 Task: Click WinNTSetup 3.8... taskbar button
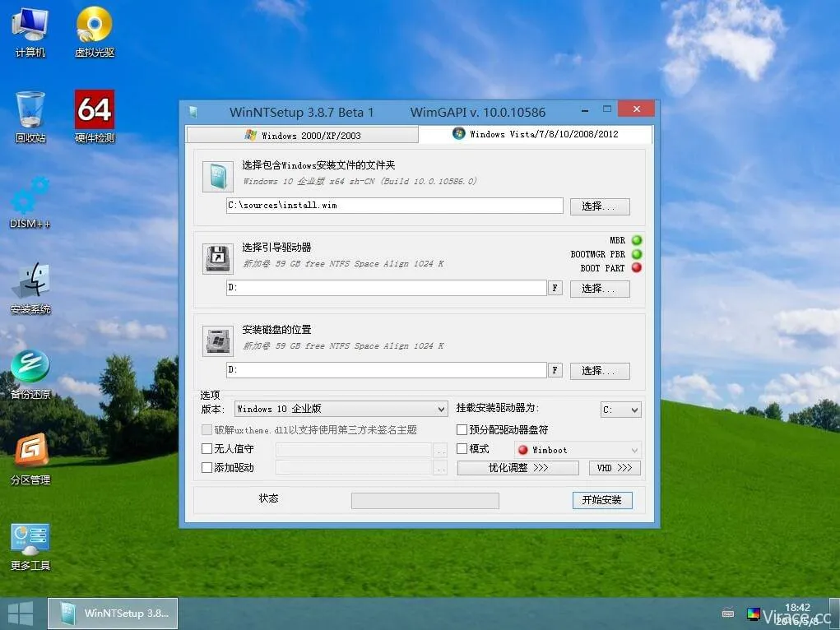point(113,614)
